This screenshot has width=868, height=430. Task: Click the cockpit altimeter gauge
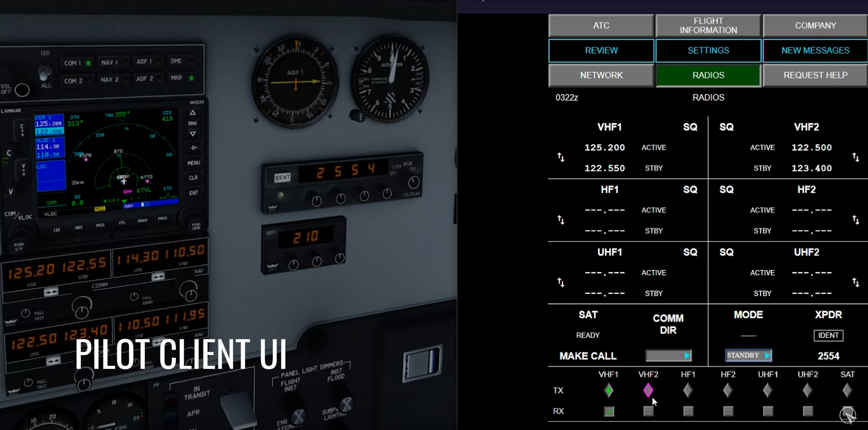(390, 79)
